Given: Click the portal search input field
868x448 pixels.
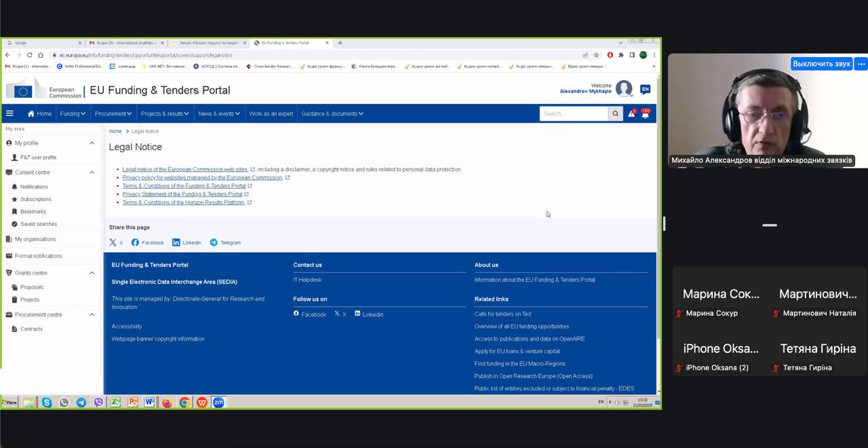Looking at the screenshot, I should tap(574, 113).
